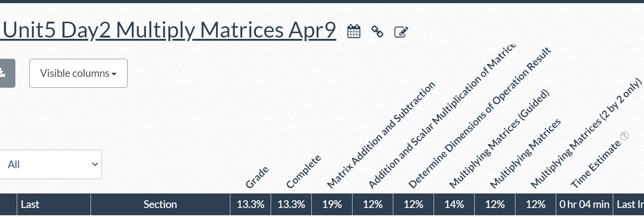Click Matrix Addition and Subtraction column label

pos(381,135)
